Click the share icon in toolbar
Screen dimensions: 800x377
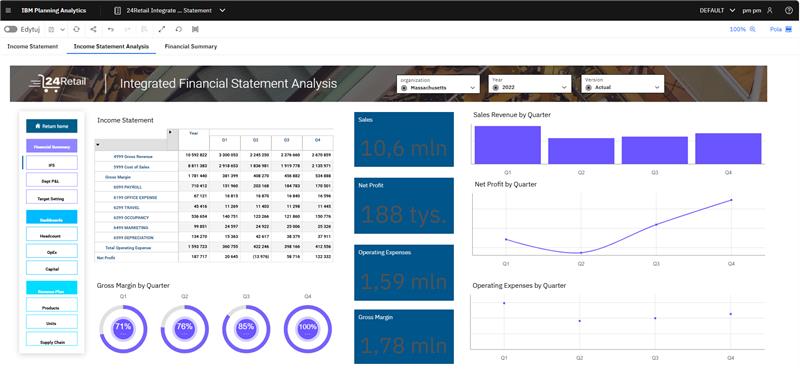pyautogui.click(x=93, y=30)
